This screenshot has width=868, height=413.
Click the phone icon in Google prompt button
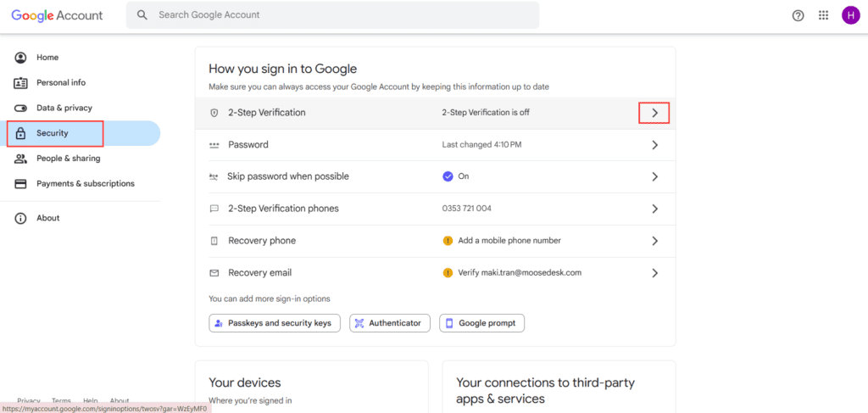tap(449, 323)
